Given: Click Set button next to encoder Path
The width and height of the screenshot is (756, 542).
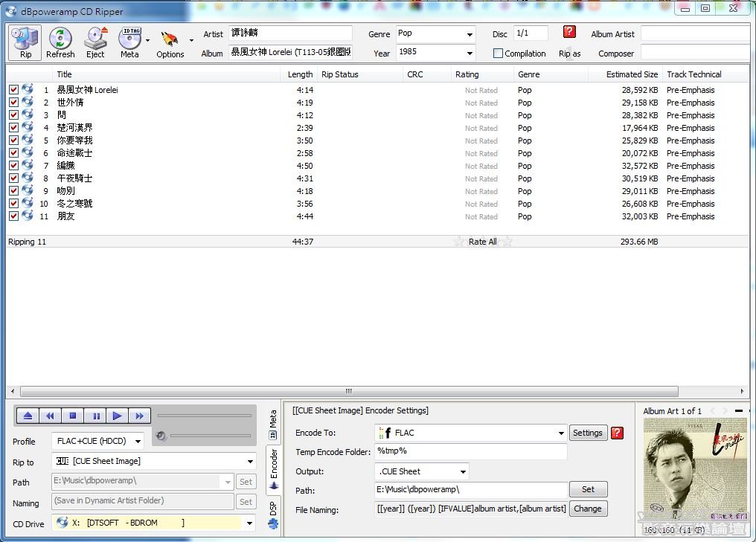Looking at the screenshot, I should pyautogui.click(x=589, y=489).
